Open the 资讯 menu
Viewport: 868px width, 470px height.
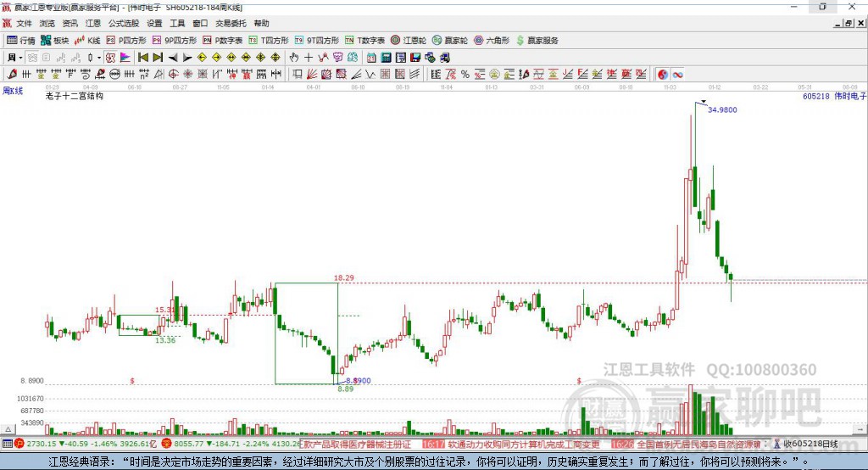(70, 23)
